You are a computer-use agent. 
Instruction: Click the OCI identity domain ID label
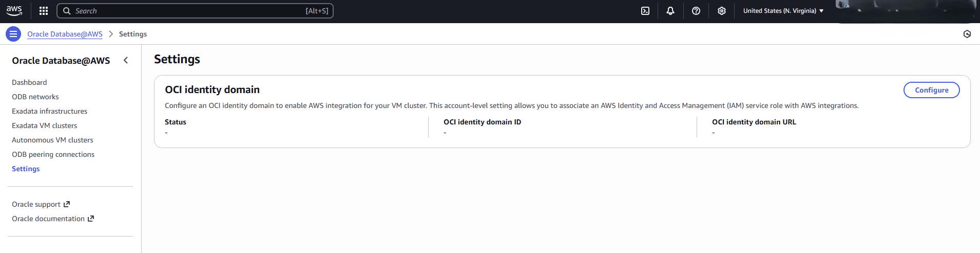click(483, 122)
